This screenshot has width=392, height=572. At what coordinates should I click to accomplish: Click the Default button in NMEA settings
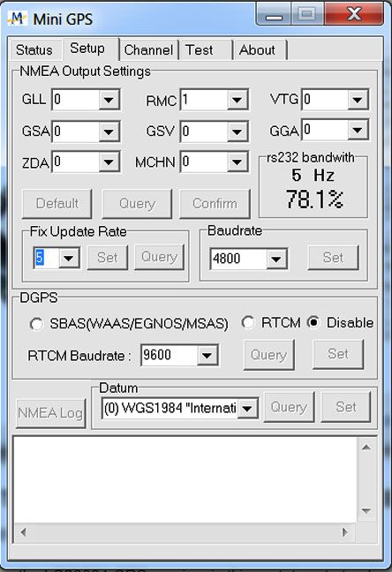[x=57, y=204]
